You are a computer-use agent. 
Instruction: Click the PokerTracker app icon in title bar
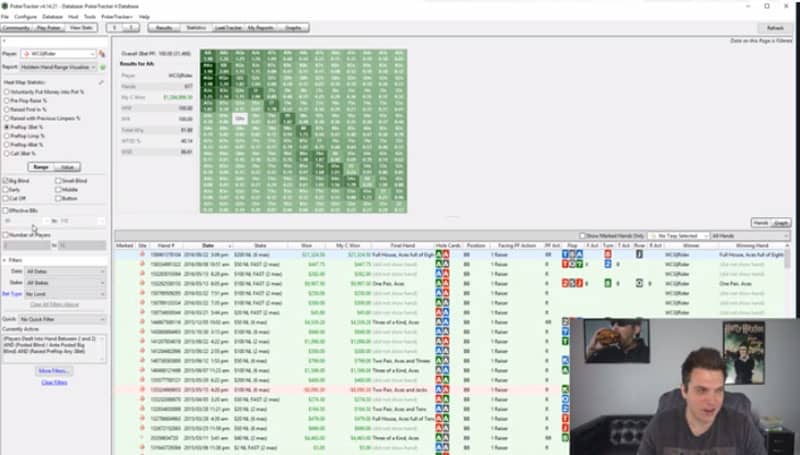tap(5, 6)
